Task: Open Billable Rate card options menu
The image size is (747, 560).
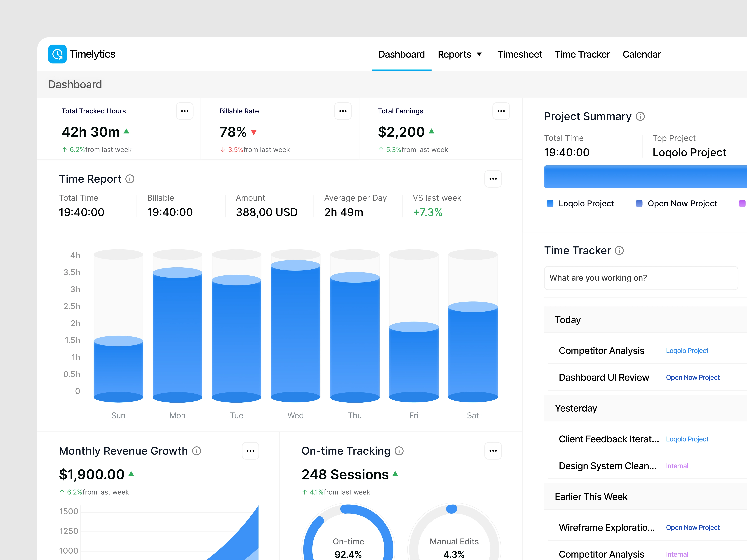Action: [x=343, y=111]
